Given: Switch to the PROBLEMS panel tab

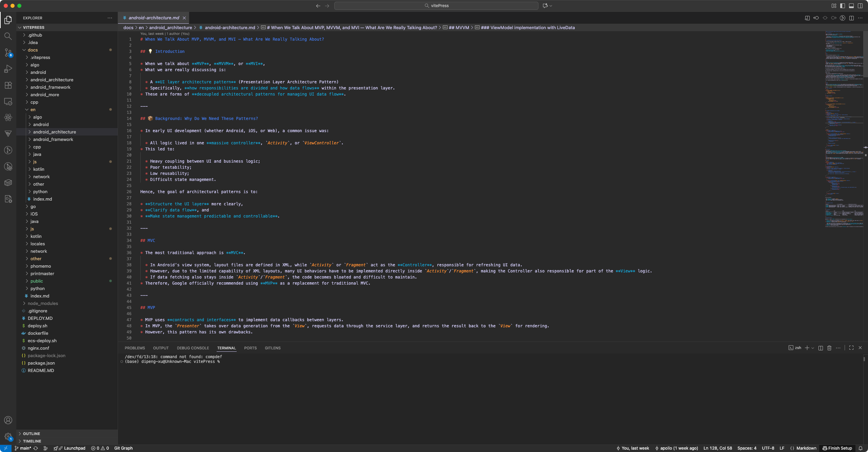Looking at the screenshot, I should point(135,348).
